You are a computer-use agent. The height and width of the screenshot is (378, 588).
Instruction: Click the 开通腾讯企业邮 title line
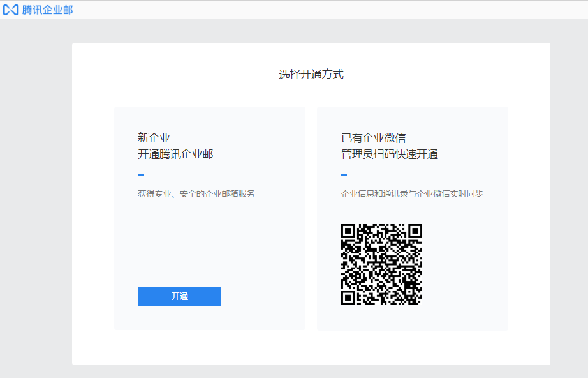click(x=175, y=155)
